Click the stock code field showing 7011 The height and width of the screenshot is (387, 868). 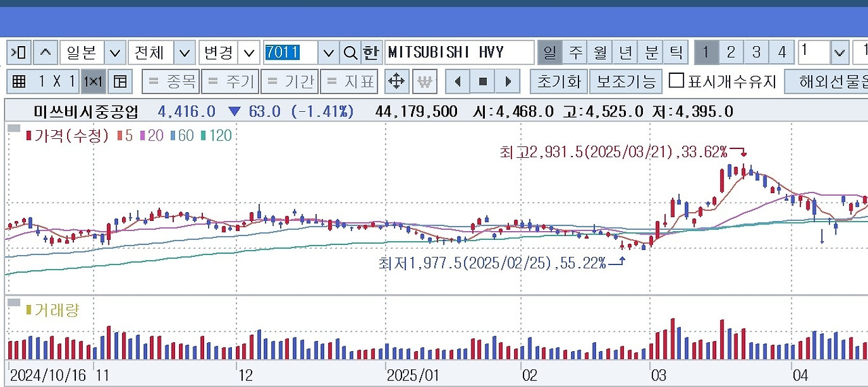coord(291,52)
